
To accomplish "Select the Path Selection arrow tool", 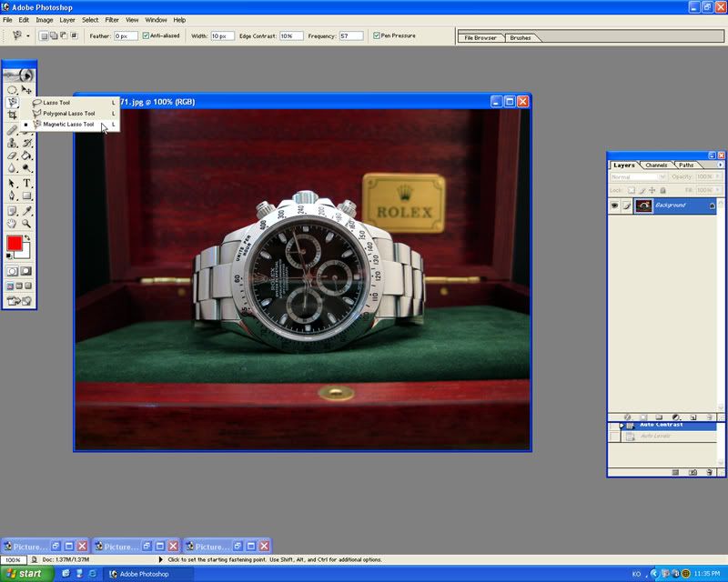I will click(x=12, y=184).
